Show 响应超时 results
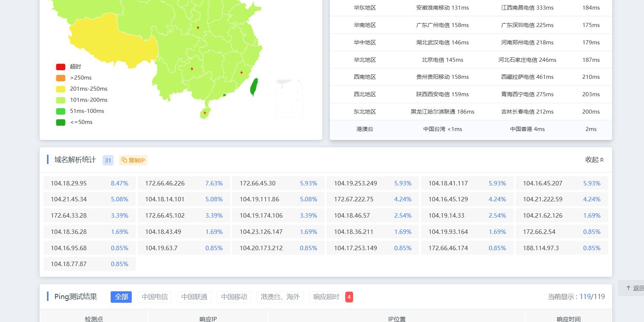Screen dimensions: 644x322 pos(326,297)
